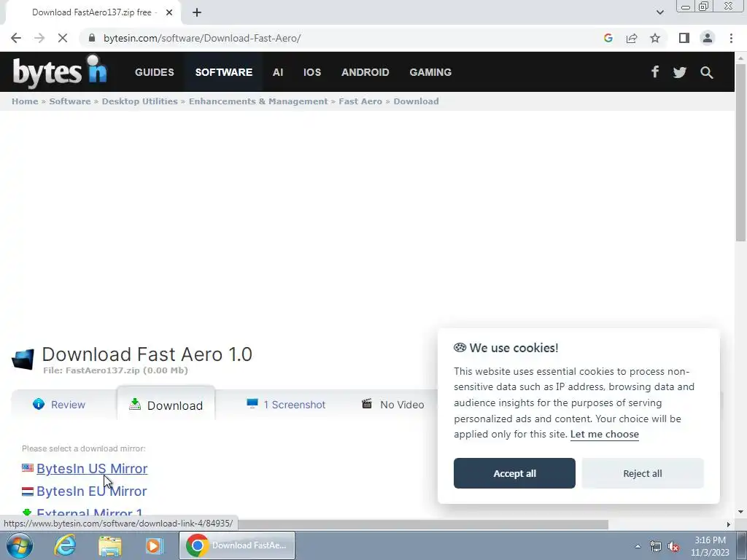The width and height of the screenshot is (747, 560).
Task: Select Chrome taskbar window button
Action: (237, 545)
